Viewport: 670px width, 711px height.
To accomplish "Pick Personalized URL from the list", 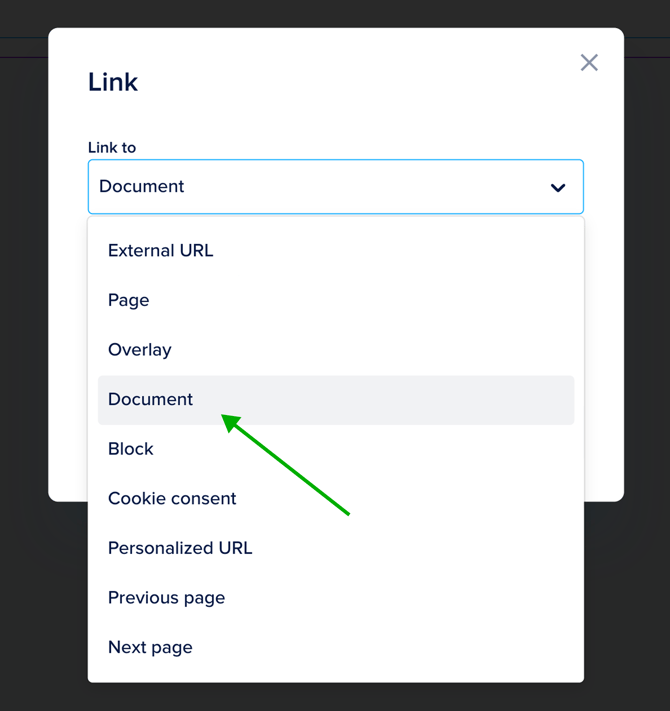I will tap(180, 548).
